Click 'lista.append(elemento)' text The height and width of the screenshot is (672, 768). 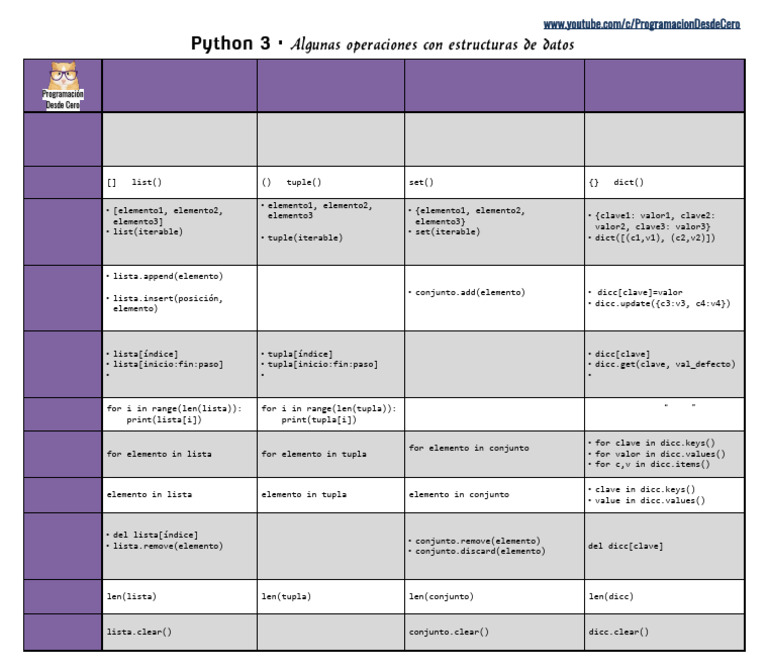(168, 276)
